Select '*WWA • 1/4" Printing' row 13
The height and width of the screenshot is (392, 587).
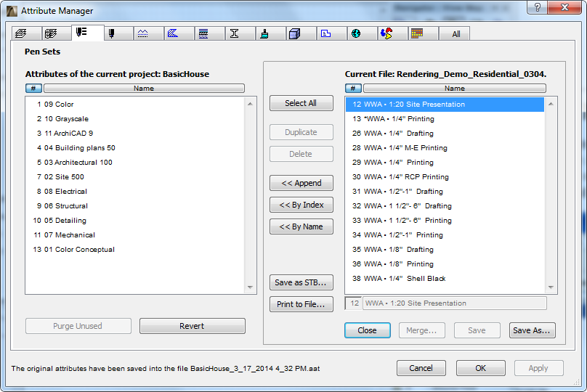(445, 119)
